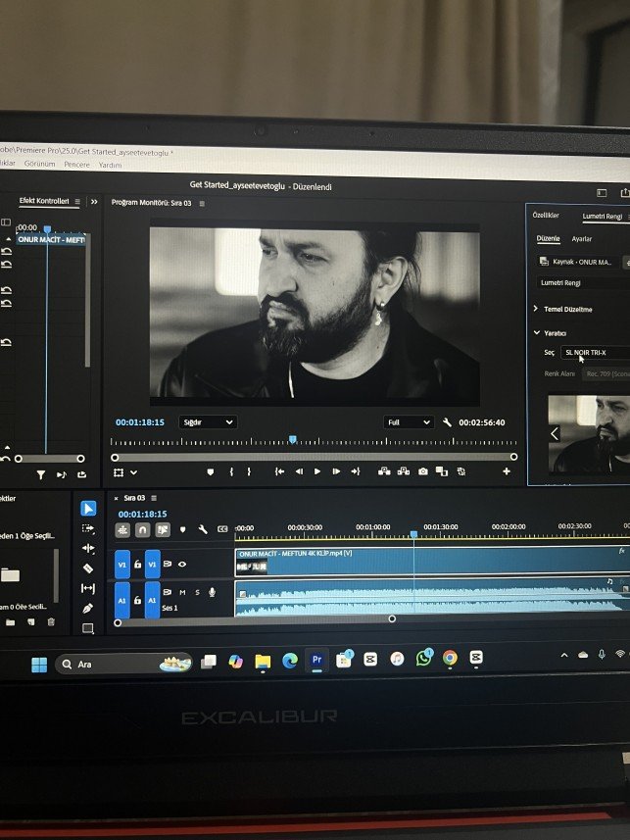Image resolution: width=630 pixels, height=840 pixels.
Task: Select the Pen tool in the toolbar
Action: point(88,609)
